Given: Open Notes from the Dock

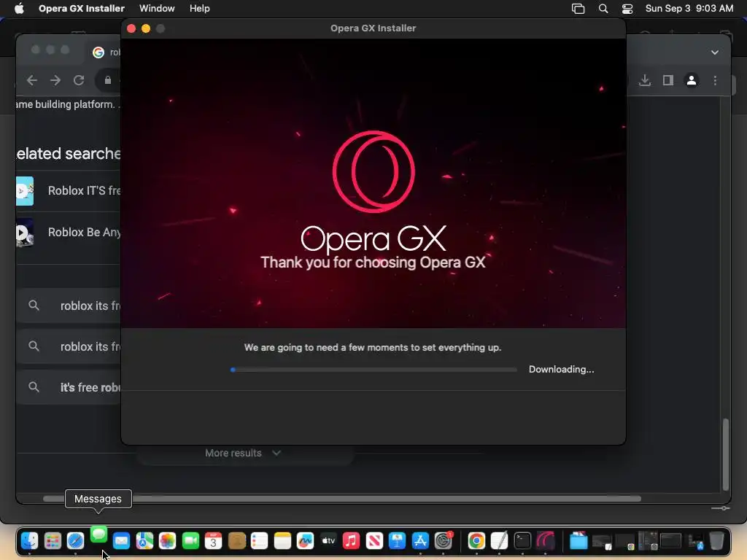Looking at the screenshot, I should pyautogui.click(x=282, y=541).
